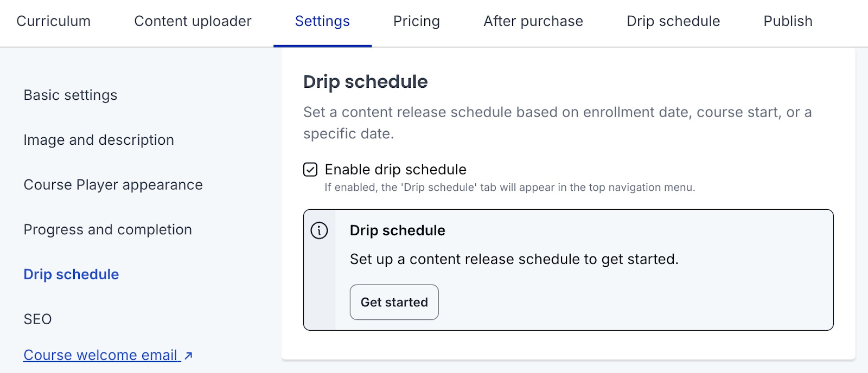Go to the Pricing tab
This screenshot has width=868, height=373.
(x=417, y=21)
